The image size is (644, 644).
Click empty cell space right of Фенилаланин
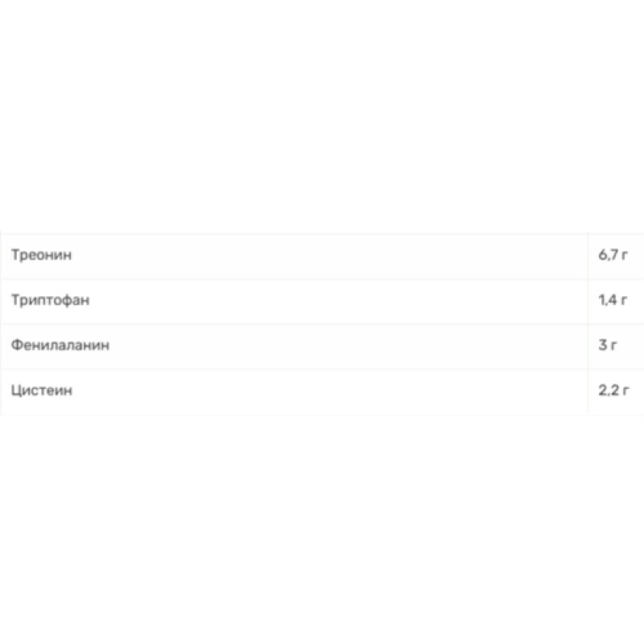pyautogui.click(x=362, y=346)
